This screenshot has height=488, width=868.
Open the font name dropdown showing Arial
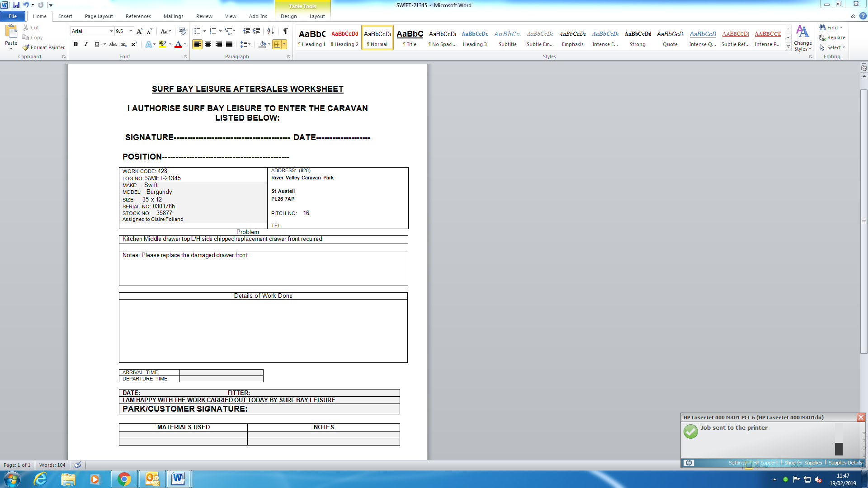click(111, 31)
